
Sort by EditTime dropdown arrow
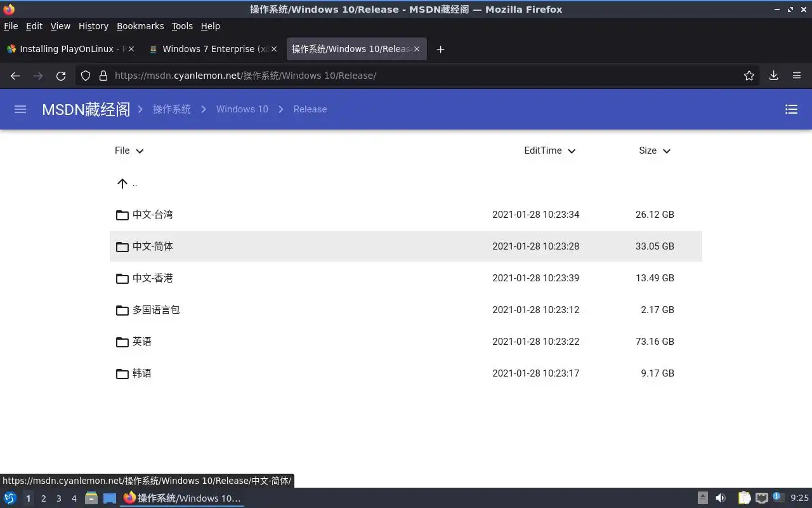click(572, 151)
